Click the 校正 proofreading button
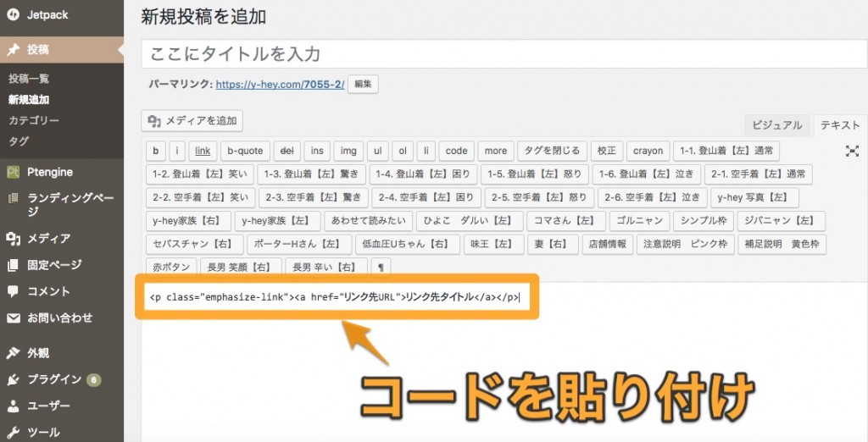Image resolution: width=868 pixels, height=442 pixels. 607,151
